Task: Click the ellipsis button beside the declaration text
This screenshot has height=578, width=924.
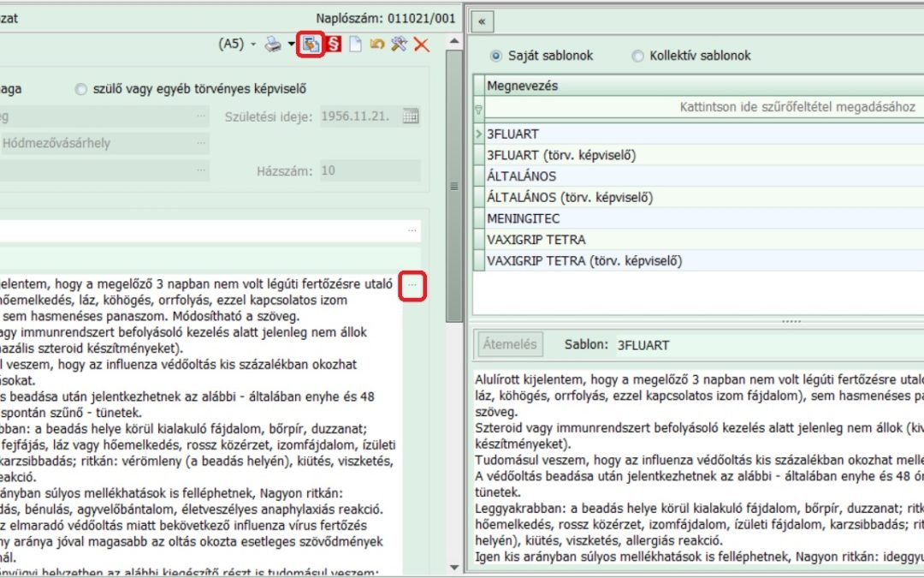Action: pyautogui.click(x=413, y=283)
